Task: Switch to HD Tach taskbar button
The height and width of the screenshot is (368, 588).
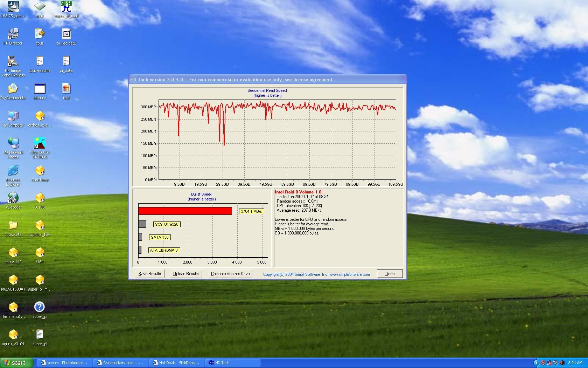Action: (232, 363)
